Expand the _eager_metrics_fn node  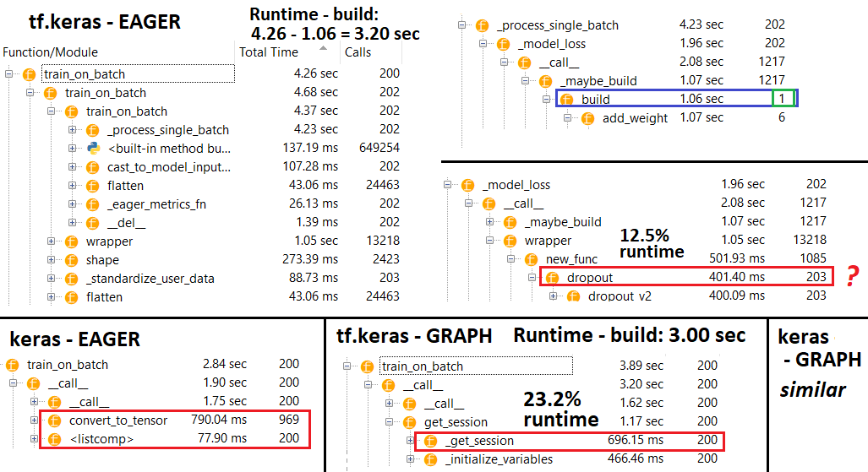pyautogui.click(x=72, y=203)
